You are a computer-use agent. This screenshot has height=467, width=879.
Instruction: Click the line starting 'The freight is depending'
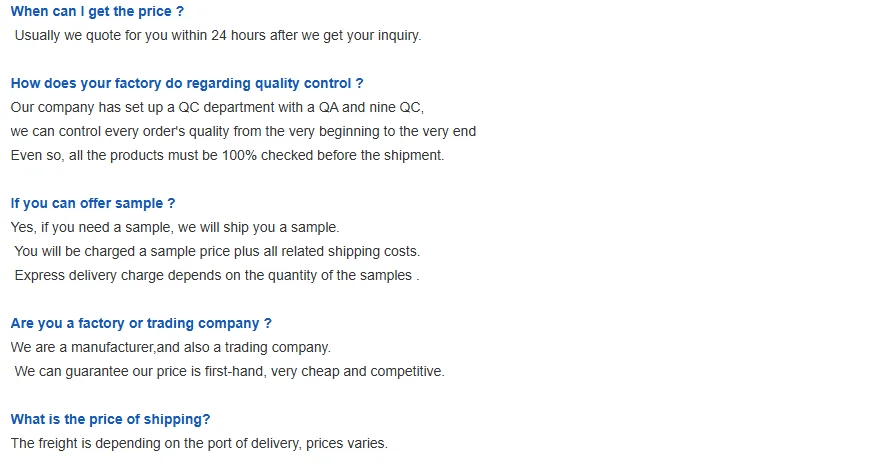tap(199, 443)
